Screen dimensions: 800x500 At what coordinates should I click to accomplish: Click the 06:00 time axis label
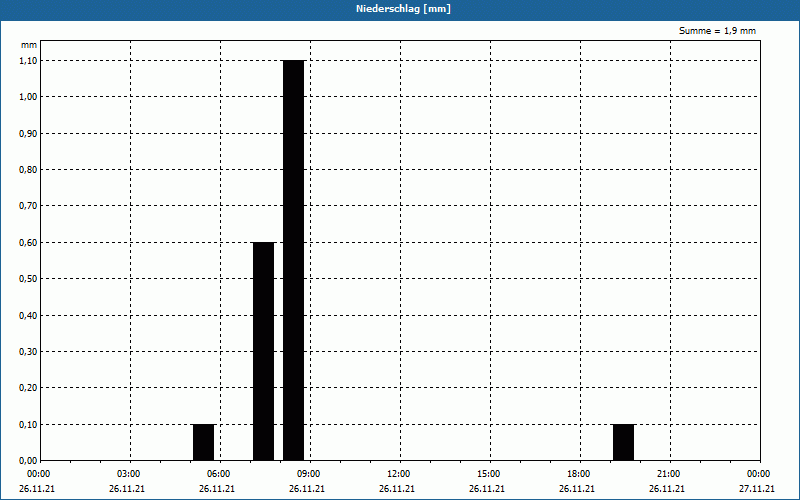pyautogui.click(x=218, y=474)
